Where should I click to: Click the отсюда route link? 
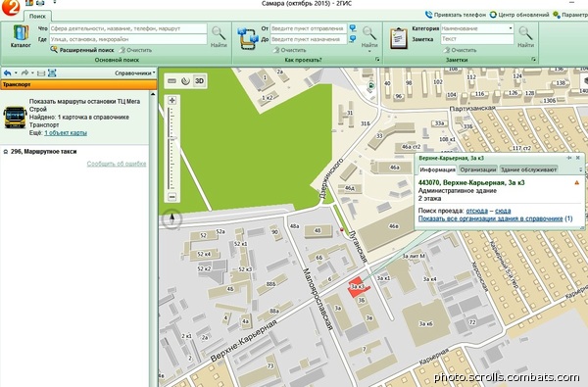point(476,211)
